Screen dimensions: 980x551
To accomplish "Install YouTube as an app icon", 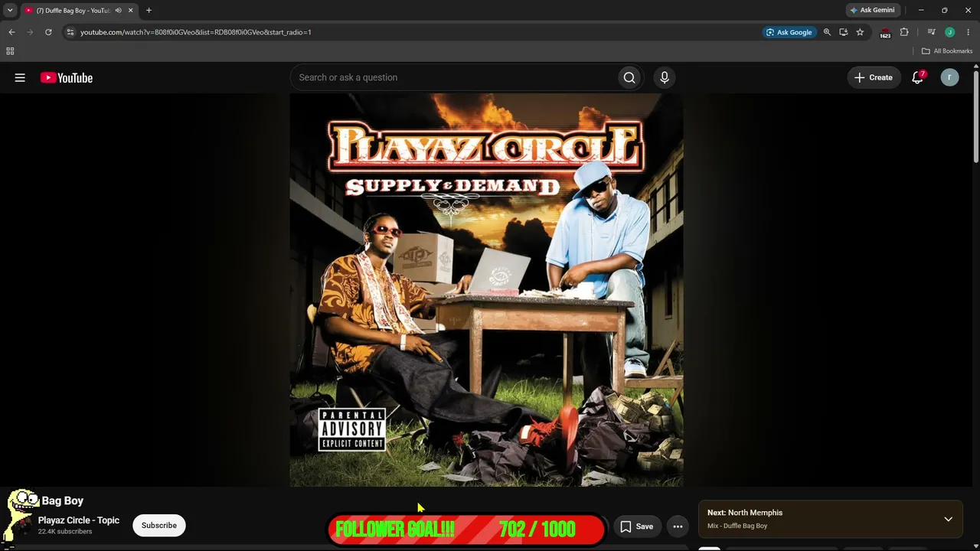I will click(843, 32).
